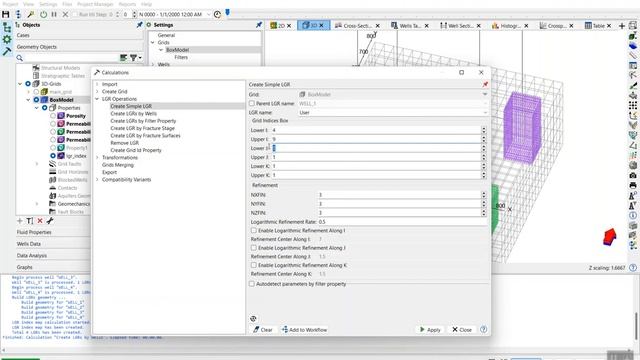Expand the Create Grid section

(98, 91)
